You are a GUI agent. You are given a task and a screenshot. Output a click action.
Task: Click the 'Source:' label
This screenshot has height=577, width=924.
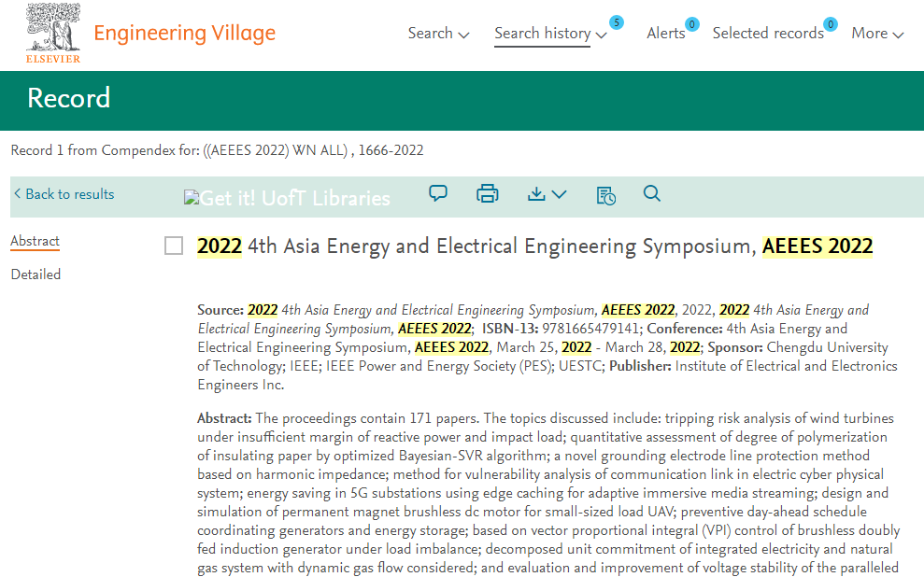coord(220,310)
